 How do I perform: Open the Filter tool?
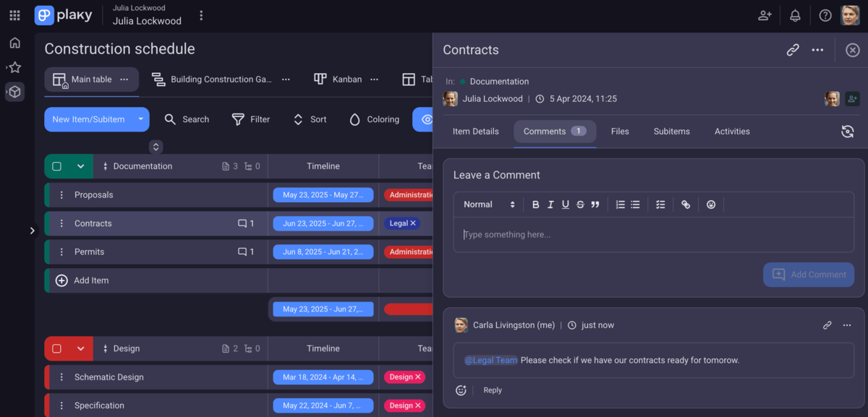tap(250, 119)
